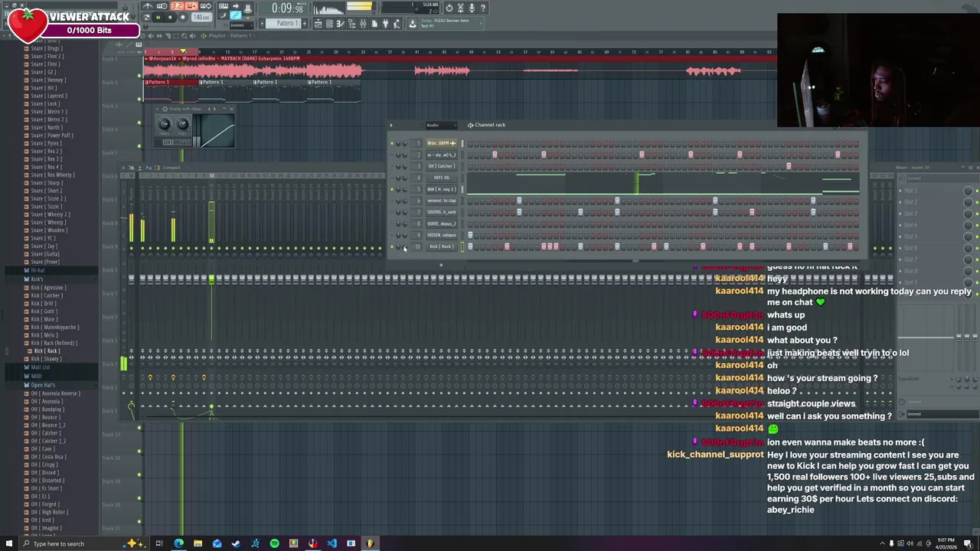Open the hint bar news arrow
This screenshot has width=980, height=551.
click(x=480, y=24)
